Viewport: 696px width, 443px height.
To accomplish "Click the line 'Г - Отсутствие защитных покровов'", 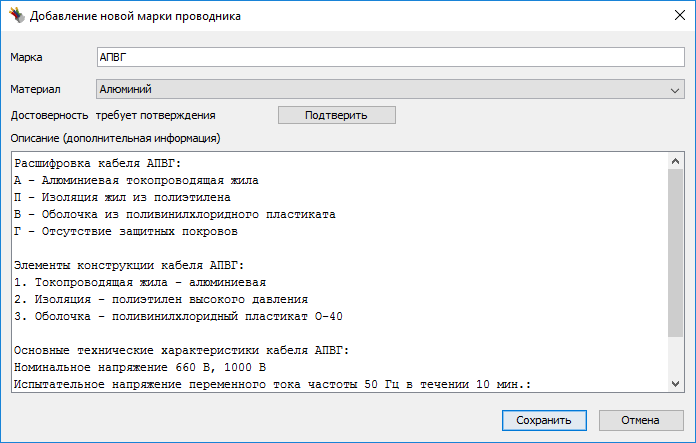I will click(x=126, y=231).
